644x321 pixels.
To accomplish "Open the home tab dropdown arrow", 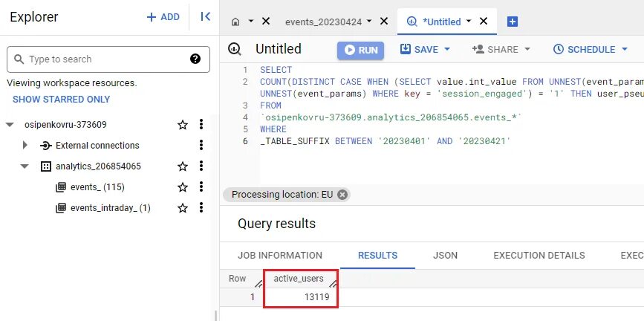I will [x=251, y=22].
